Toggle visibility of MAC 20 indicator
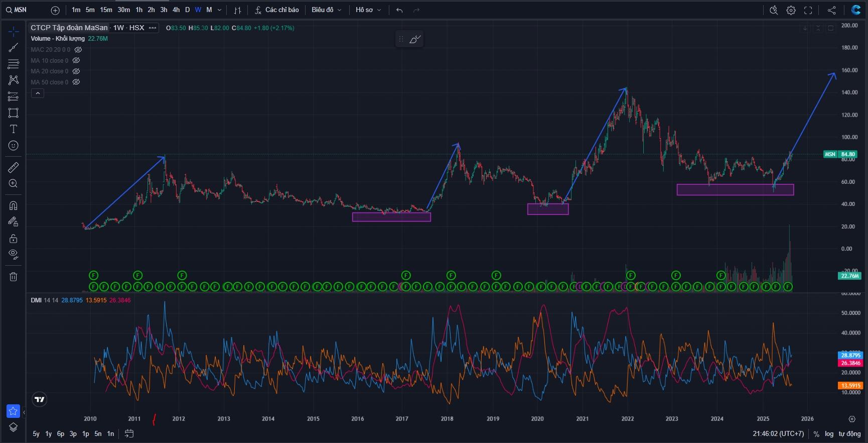 78,50
